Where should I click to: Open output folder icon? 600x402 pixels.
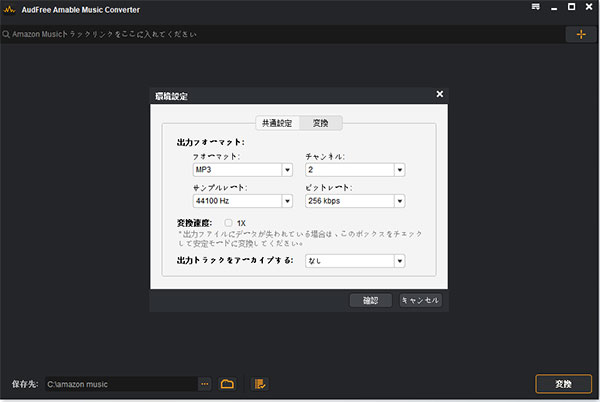click(227, 384)
